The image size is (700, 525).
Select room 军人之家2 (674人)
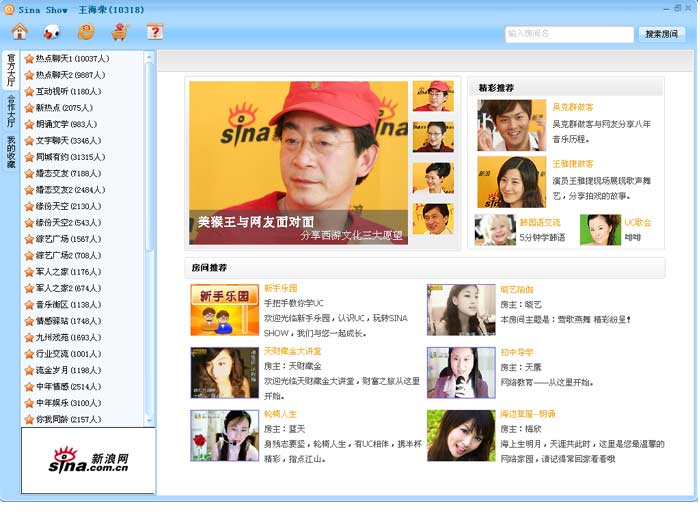(68, 288)
